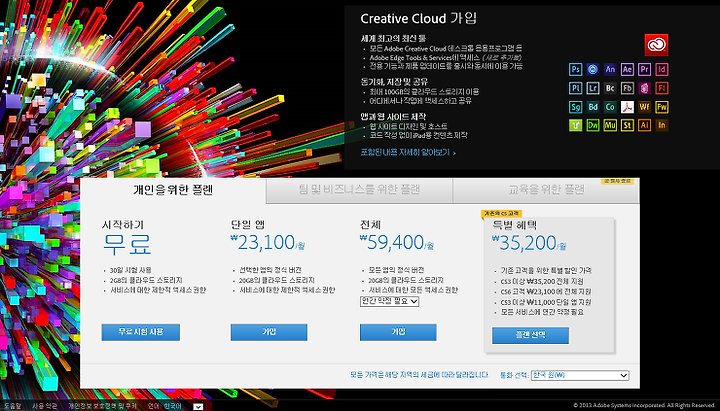Click 가입 button under 전체 plan
This screenshot has width=720, height=411.
click(398, 332)
